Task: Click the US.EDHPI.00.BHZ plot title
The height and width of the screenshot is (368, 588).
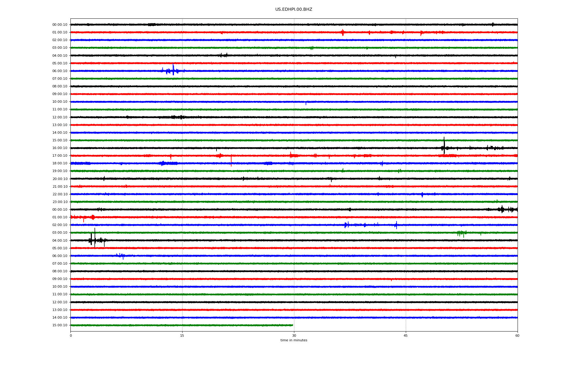Action: (x=293, y=10)
